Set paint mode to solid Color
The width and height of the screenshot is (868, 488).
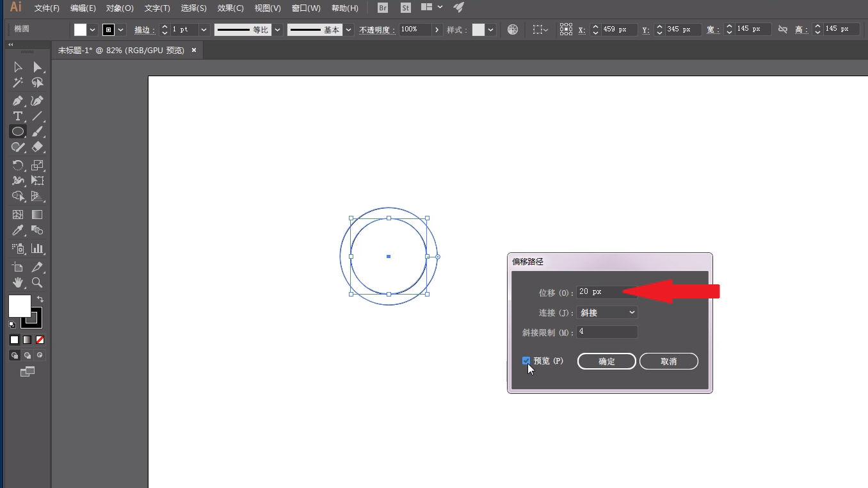(x=15, y=339)
